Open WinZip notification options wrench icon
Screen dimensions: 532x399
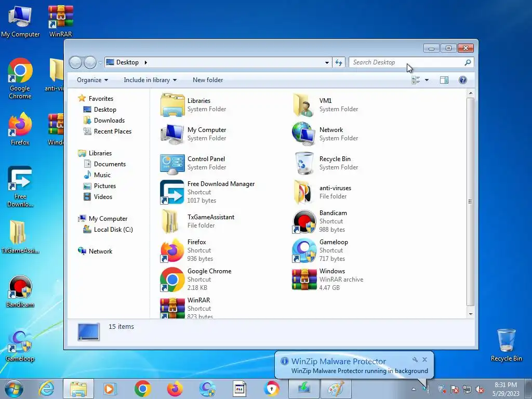point(415,360)
